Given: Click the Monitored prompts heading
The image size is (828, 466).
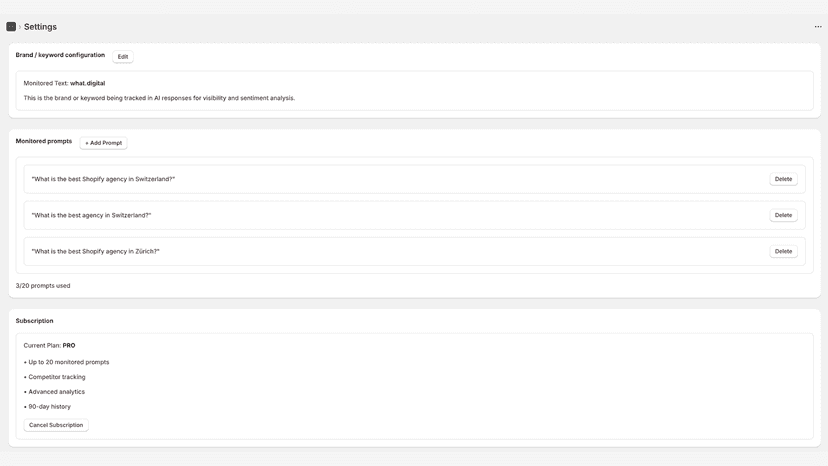Looking at the screenshot, I should tap(44, 141).
